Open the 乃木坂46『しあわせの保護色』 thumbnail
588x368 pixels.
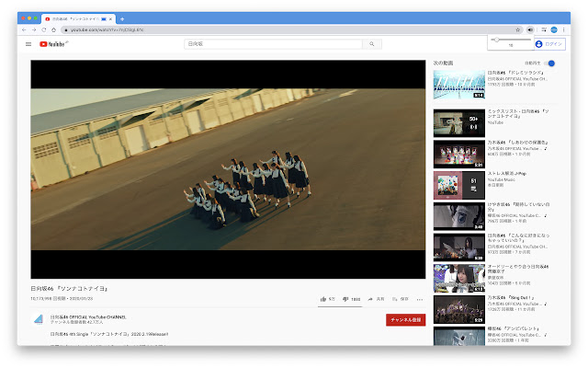pos(459,155)
